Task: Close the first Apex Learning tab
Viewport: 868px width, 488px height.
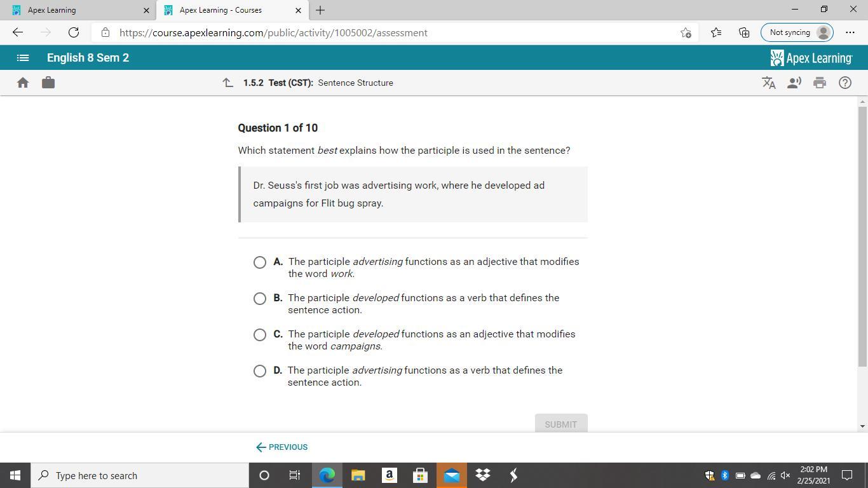Action: click(x=146, y=10)
